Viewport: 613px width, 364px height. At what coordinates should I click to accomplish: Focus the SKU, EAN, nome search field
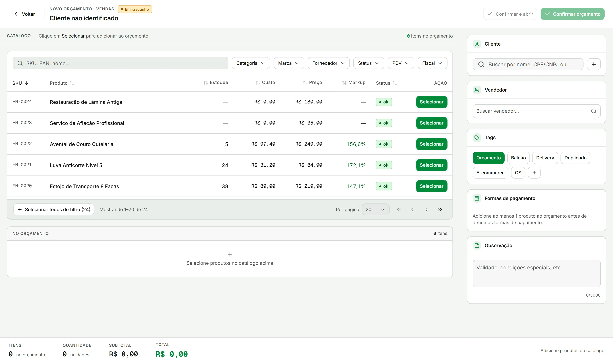pyautogui.click(x=120, y=63)
